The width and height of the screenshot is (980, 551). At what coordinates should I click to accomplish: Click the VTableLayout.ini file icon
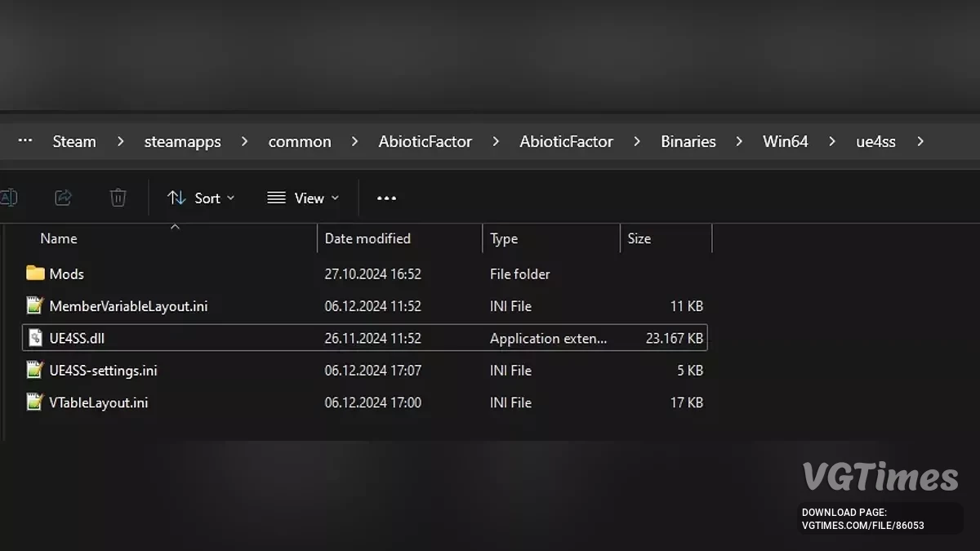tap(34, 402)
